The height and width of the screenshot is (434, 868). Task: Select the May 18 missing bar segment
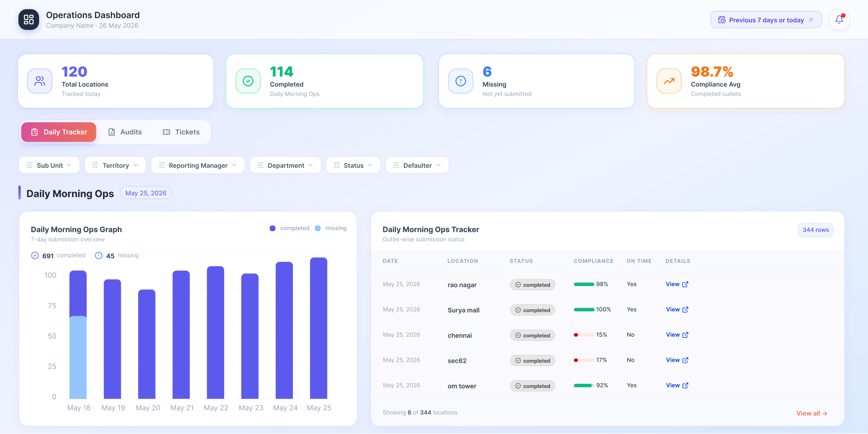[x=78, y=357]
